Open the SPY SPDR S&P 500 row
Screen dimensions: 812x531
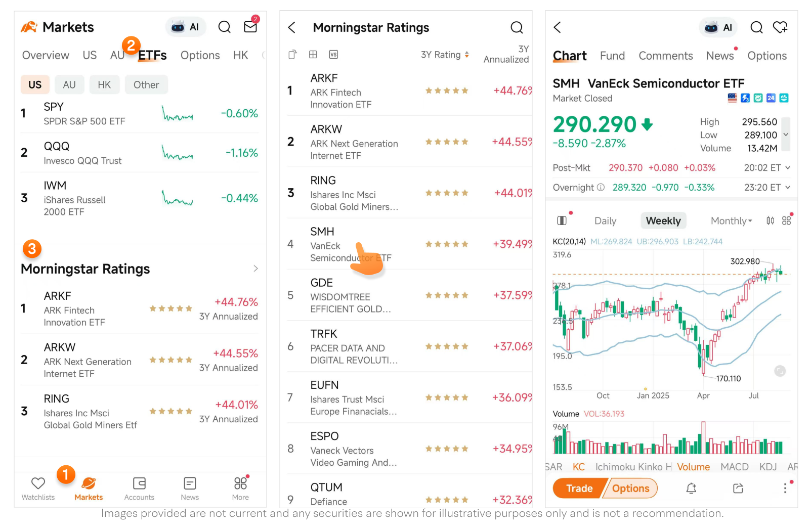coord(140,113)
